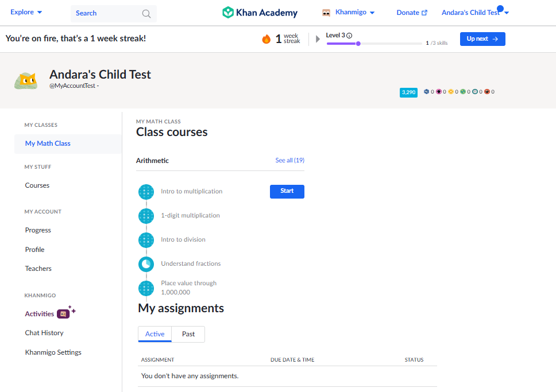This screenshot has width=556, height=392.
Task: Click the See all (19) link
Action: (289, 160)
